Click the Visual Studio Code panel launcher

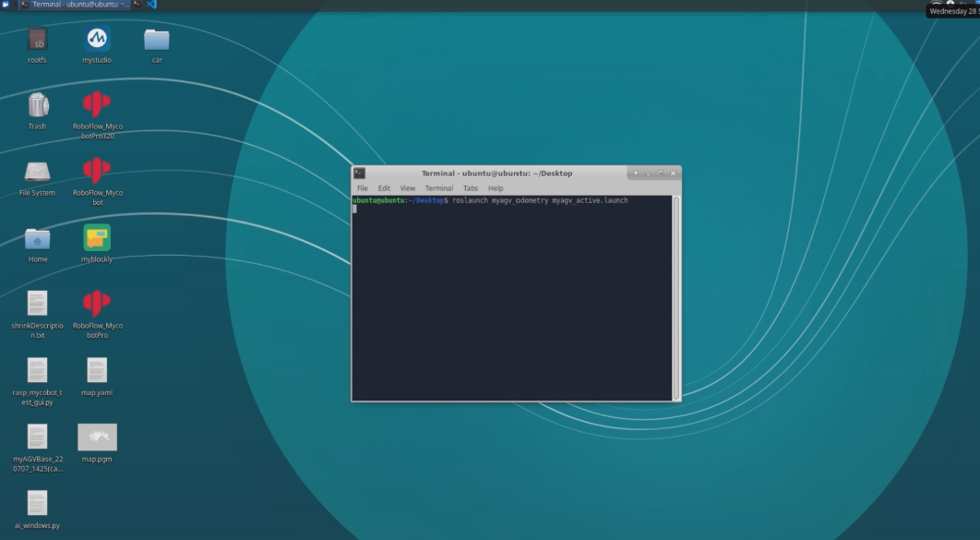point(152,5)
